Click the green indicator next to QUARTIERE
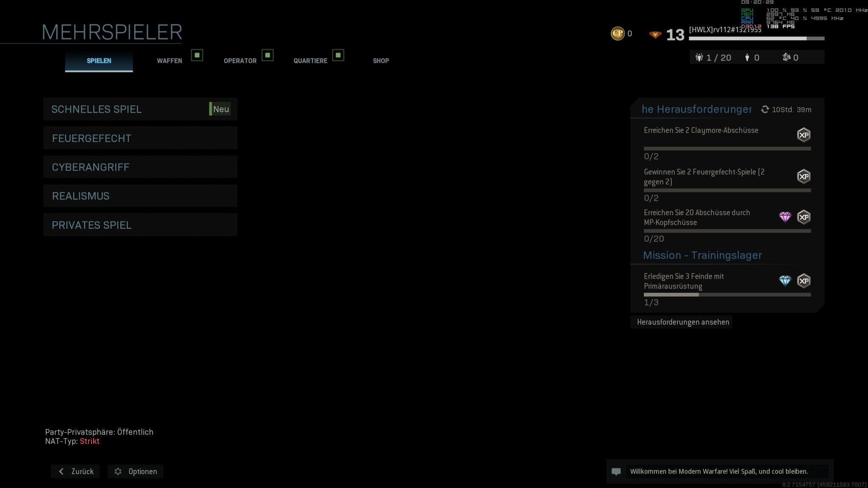 coord(338,55)
